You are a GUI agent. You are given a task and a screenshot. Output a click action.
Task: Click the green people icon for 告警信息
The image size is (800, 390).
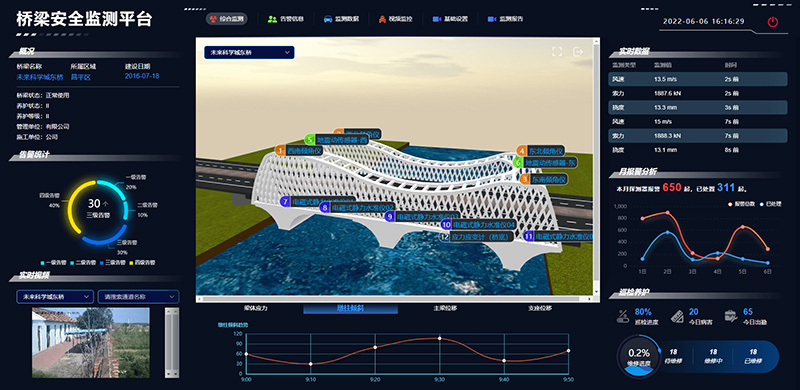coord(272,19)
